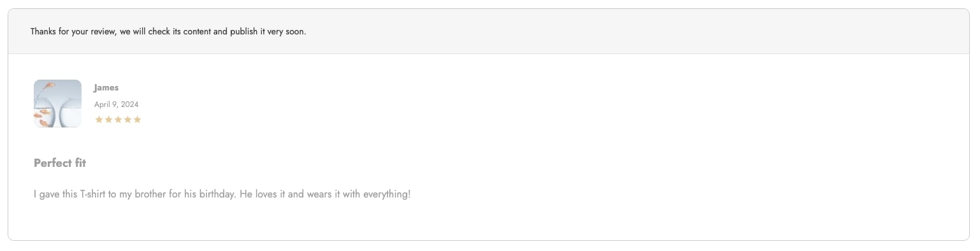The image size is (980, 251).
Task: Click the first rating star
Action: [99, 119]
